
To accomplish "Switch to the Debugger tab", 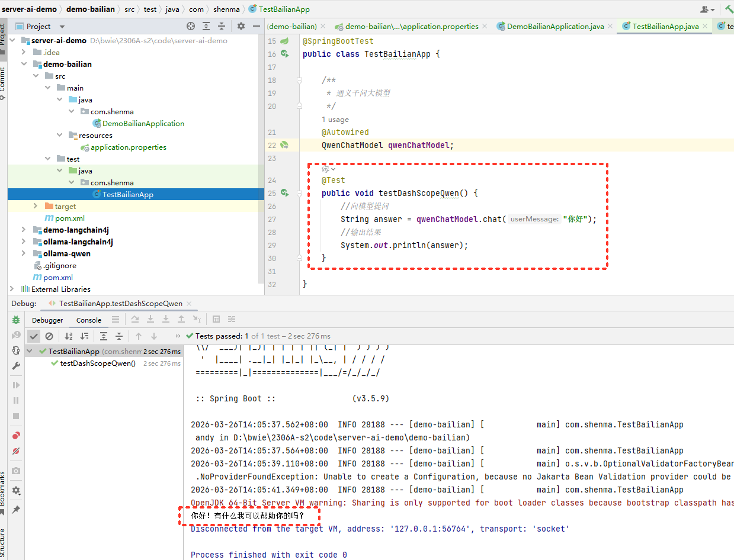I will coord(47,320).
